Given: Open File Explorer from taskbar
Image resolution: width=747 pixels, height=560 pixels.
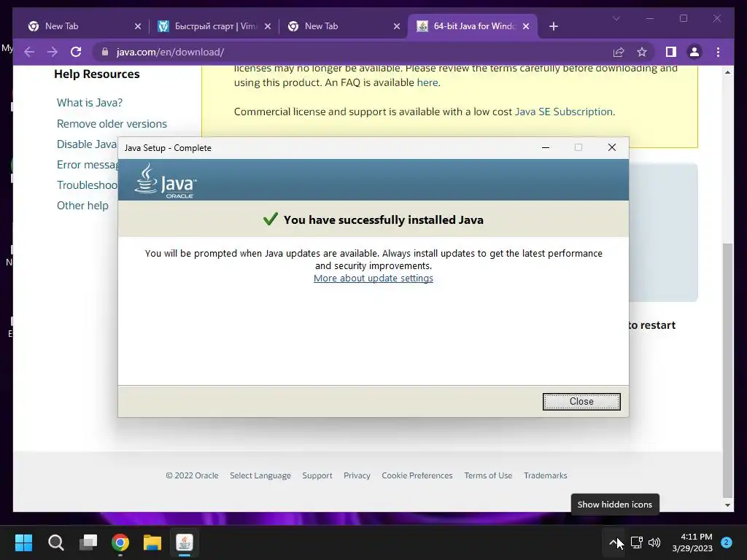Looking at the screenshot, I should tap(152, 542).
